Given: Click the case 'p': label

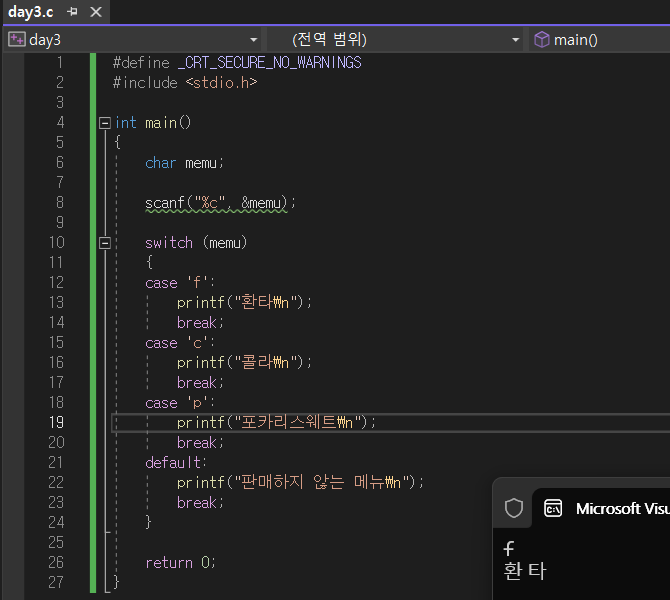Looking at the screenshot, I should [179, 403].
